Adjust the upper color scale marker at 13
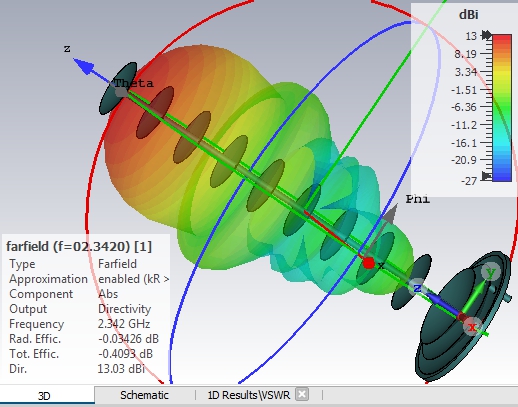518x407 pixels. point(487,35)
